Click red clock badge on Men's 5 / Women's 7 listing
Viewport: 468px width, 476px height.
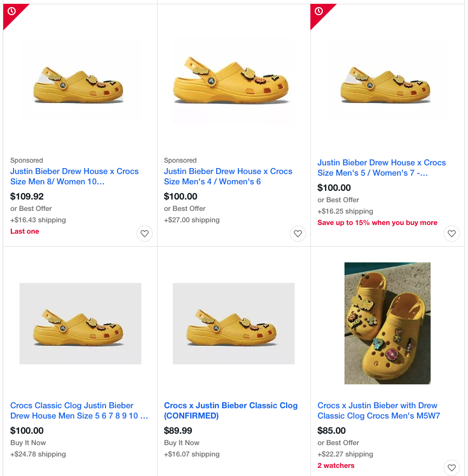318,11
